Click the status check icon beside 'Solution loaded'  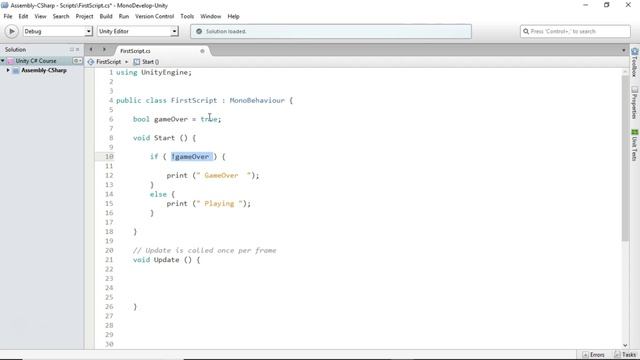click(199, 31)
